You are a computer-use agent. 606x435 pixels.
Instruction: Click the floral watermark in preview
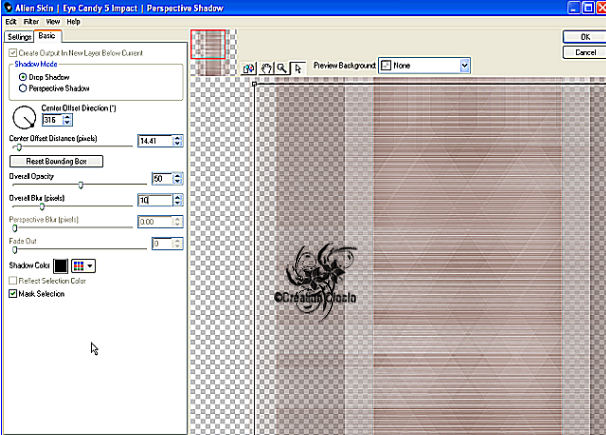point(316,281)
